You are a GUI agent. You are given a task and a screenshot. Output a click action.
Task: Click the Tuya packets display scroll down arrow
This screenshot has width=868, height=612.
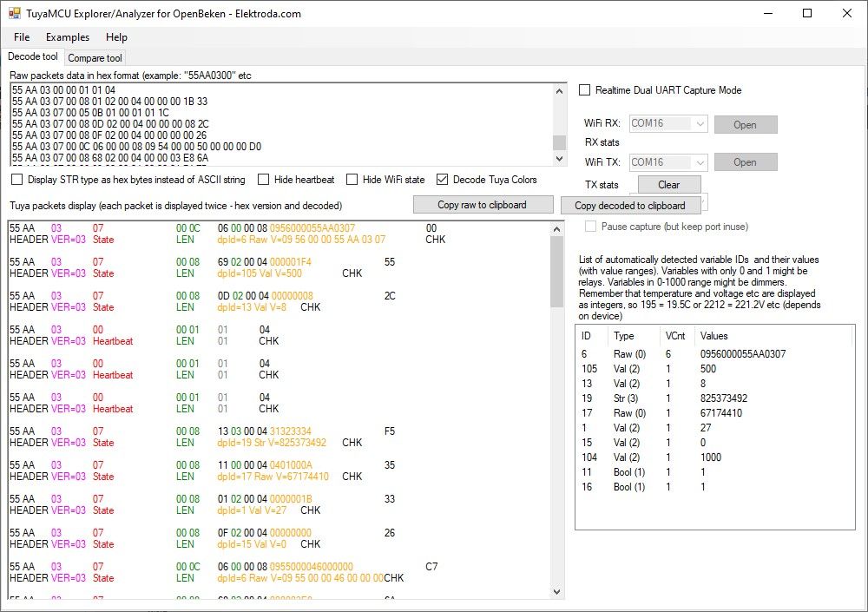click(x=557, y=591)
